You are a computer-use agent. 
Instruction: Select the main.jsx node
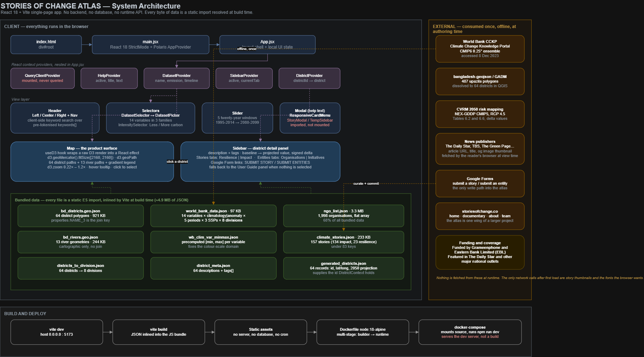(x=151, y=45)
